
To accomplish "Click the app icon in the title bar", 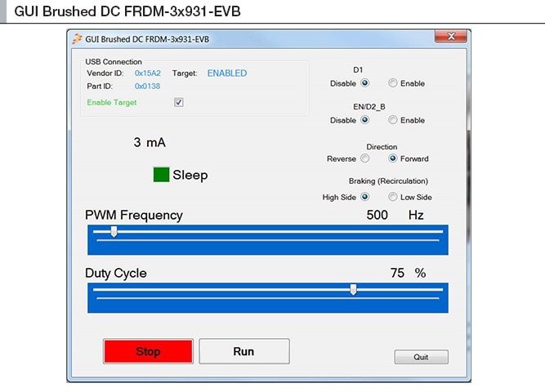I will (78, 38).
